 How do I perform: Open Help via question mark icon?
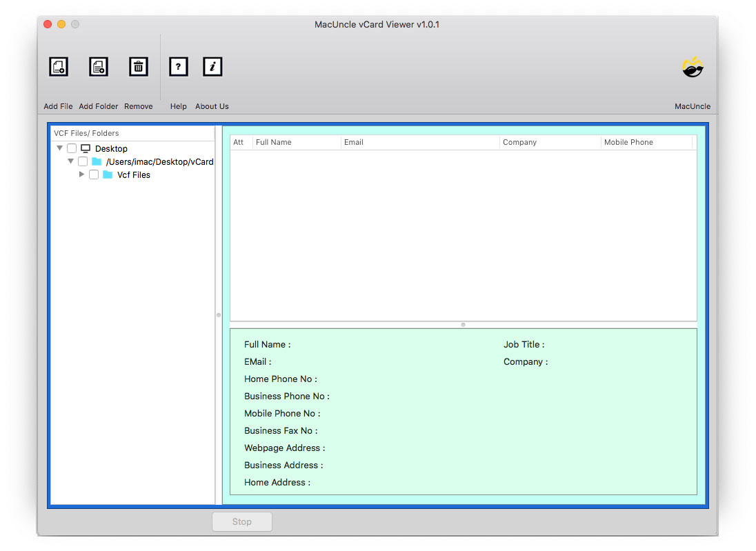[179, 67]
